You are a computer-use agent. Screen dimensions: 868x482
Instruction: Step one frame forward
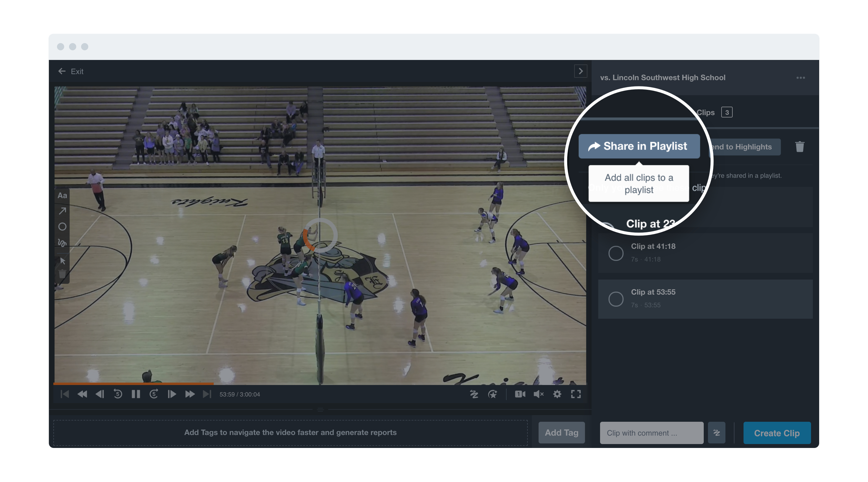click(x=172, y=394)
